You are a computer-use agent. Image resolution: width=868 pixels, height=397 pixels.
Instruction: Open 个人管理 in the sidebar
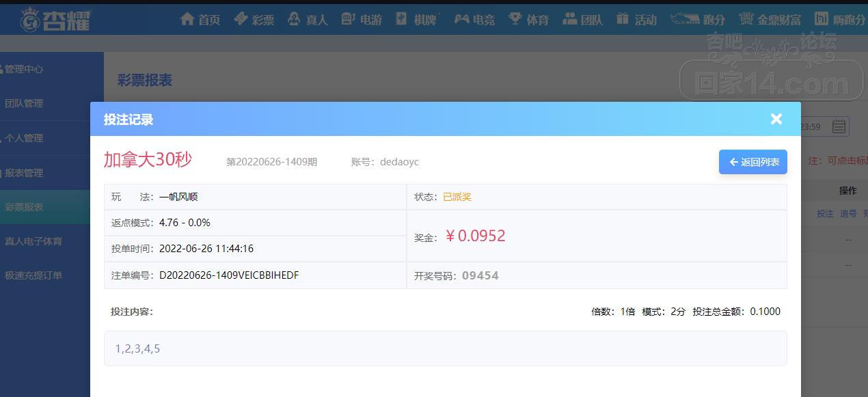[24, 138]
